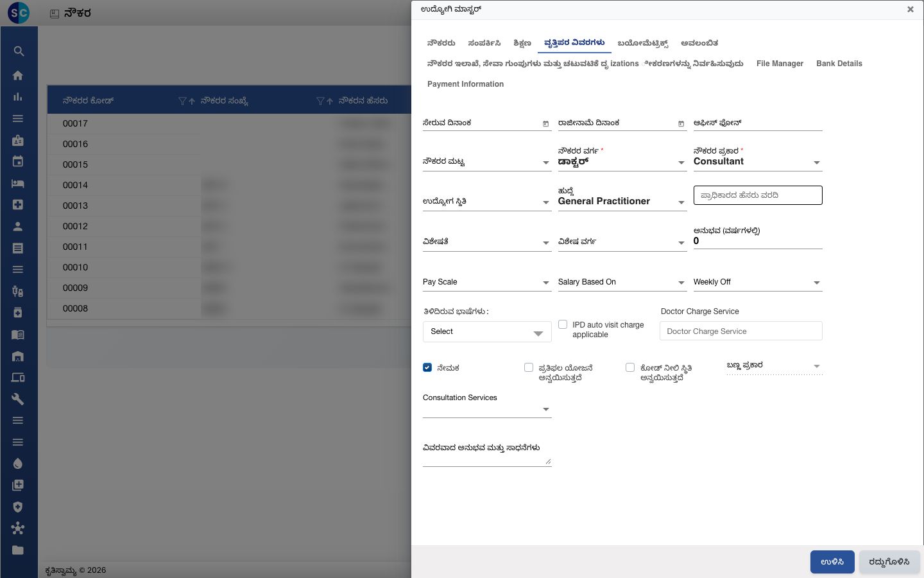Open the search icon in the sidebar
The width and height of the screenshot is (924, 578).
pyautogui.click(x=18, y=51)
